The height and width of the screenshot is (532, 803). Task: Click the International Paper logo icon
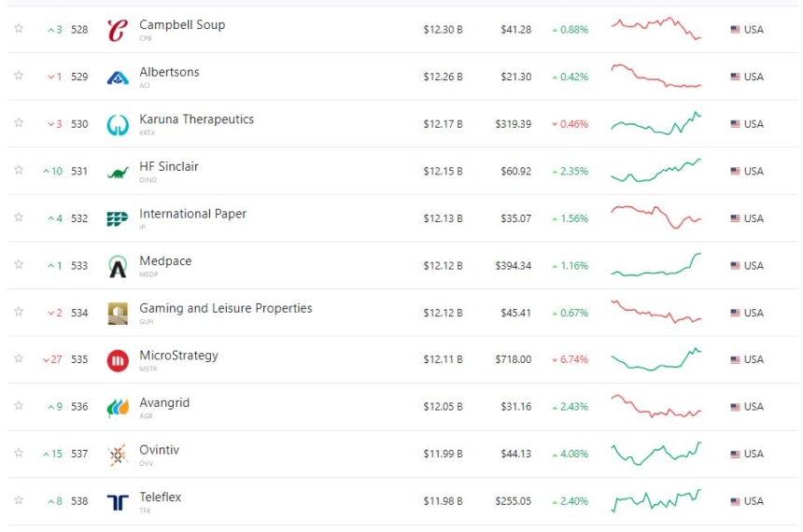(118, 218)
